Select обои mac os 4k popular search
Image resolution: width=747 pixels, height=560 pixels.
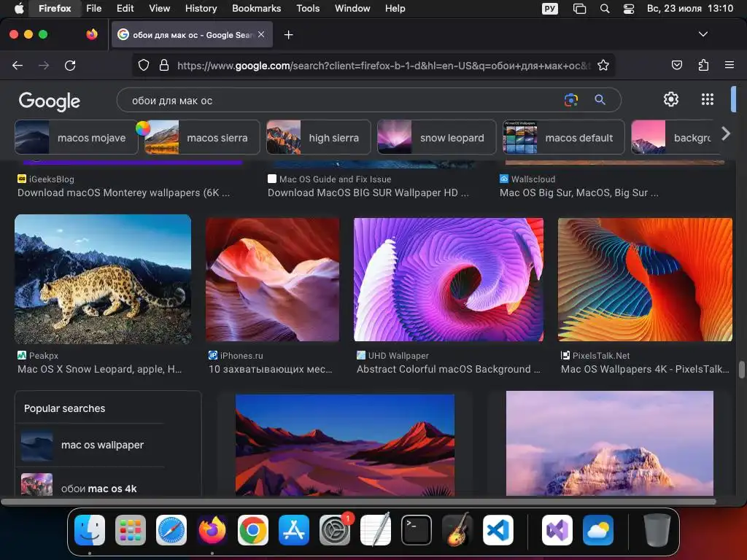coord(90,485)
